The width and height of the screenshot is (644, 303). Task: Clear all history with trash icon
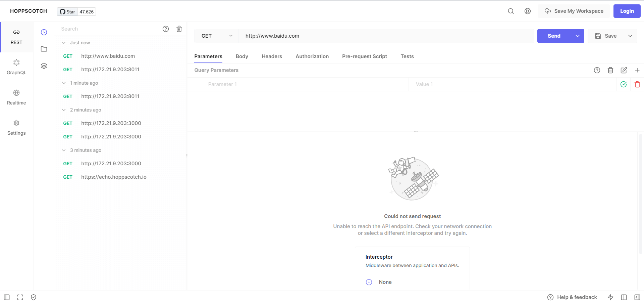pos(179,29)
